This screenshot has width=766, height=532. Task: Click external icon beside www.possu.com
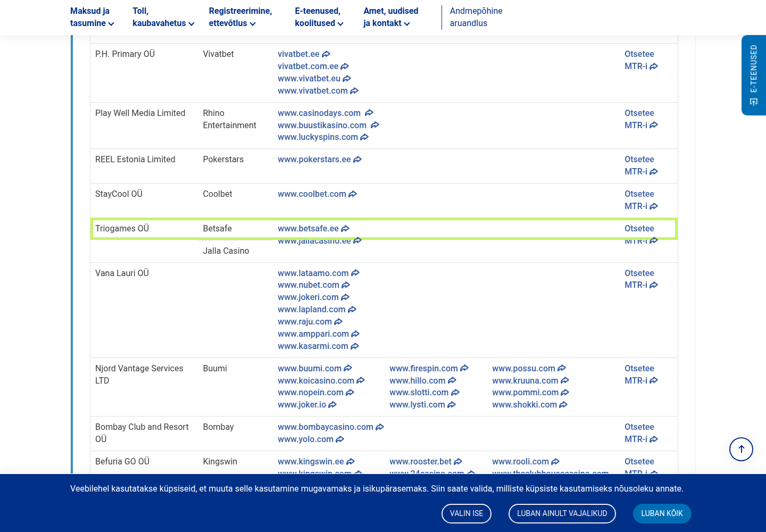(562, 369)
